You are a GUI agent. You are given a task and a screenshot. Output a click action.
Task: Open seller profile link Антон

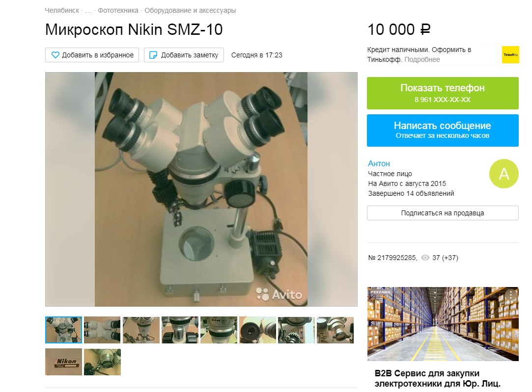[x=379, y=164]
